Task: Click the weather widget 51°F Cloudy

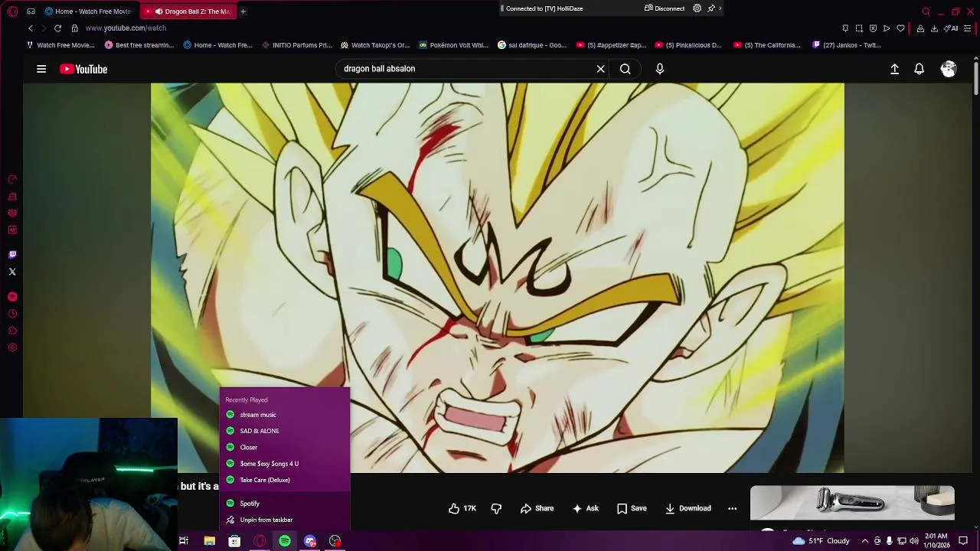Action: (x=821, y=541)
